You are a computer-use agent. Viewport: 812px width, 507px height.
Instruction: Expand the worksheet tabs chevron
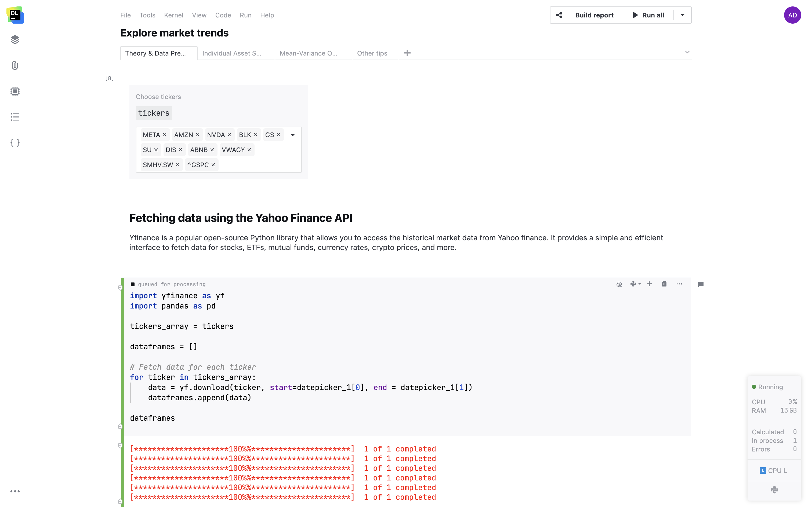coord(687,52)
